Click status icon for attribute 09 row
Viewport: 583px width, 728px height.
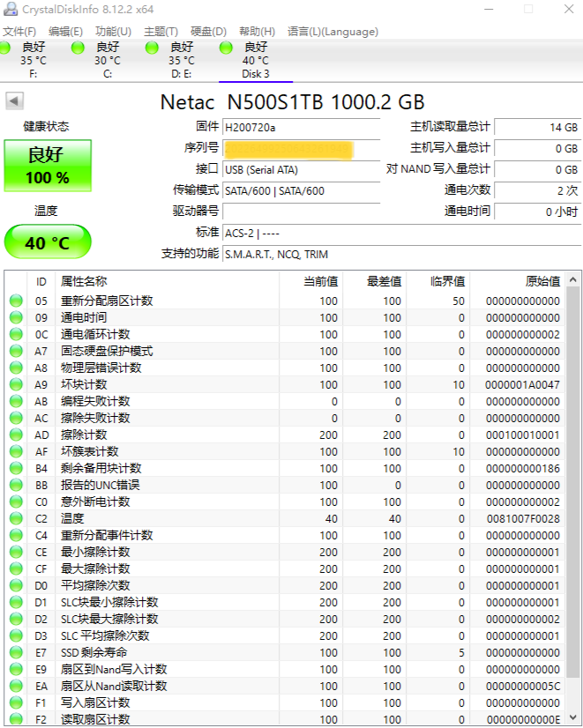(x=16, y=317)
